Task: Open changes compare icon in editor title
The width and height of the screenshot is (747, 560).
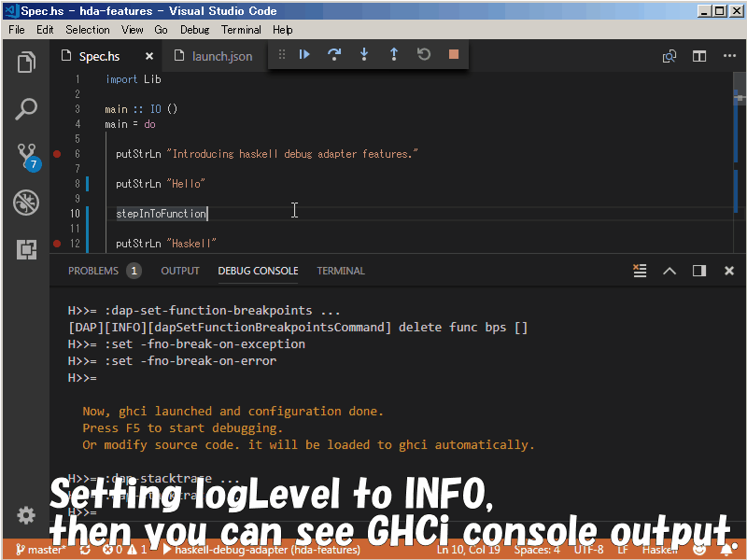Action: point(669,56)
